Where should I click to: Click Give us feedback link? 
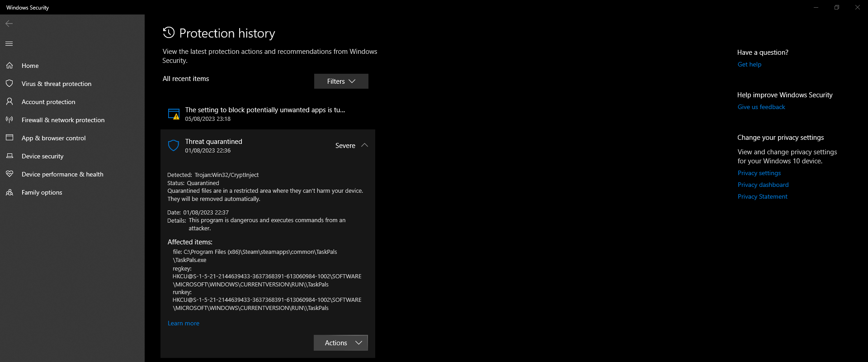pyautogui.click(x=761, y=107)
